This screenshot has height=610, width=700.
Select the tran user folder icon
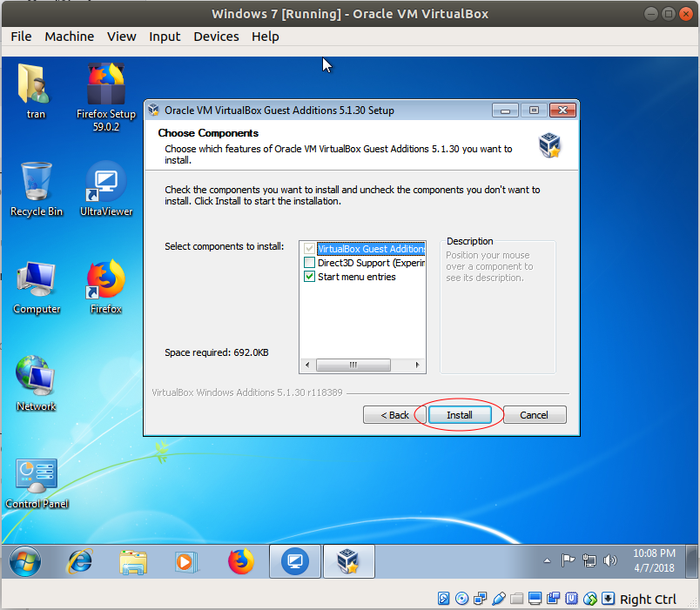point(36,91)
